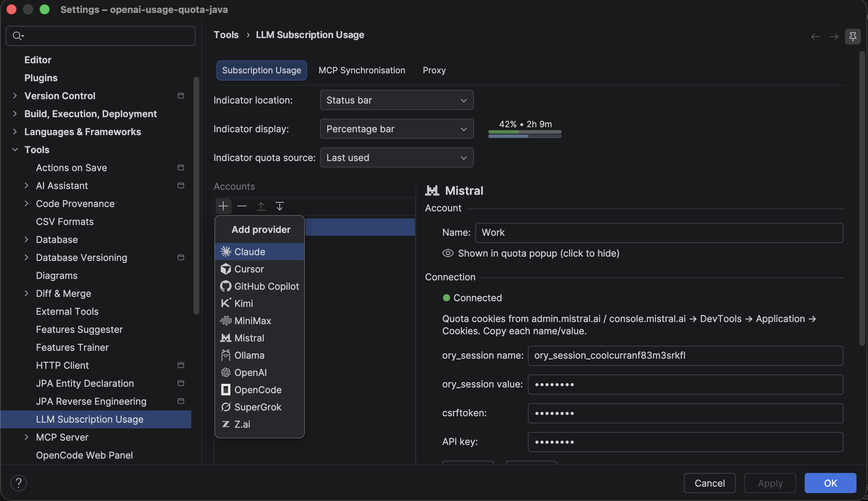868x501 pixels.
Task: Expand the Database Versioning node
Action: pyautogui.click(x=26, y=257)
